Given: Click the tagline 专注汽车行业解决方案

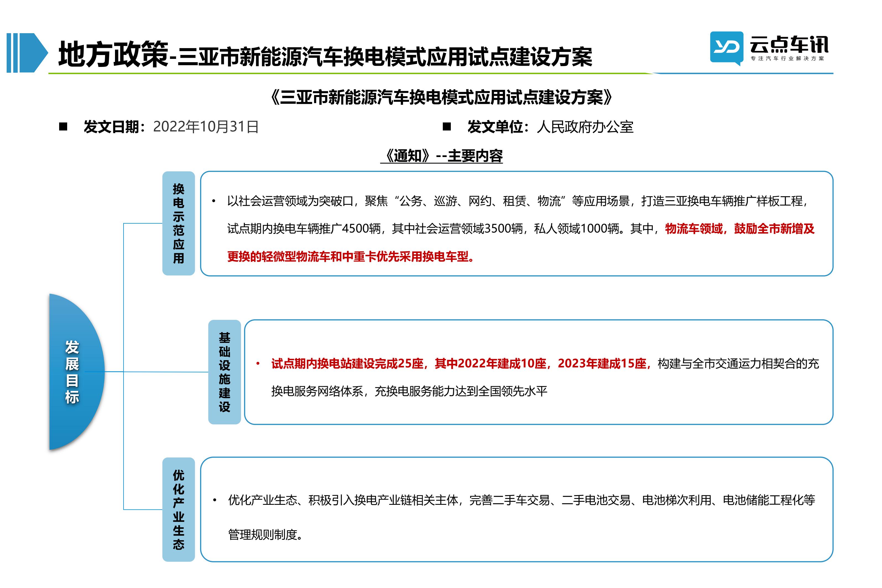Looking at the screenshot, I should (x=787, y=59).
